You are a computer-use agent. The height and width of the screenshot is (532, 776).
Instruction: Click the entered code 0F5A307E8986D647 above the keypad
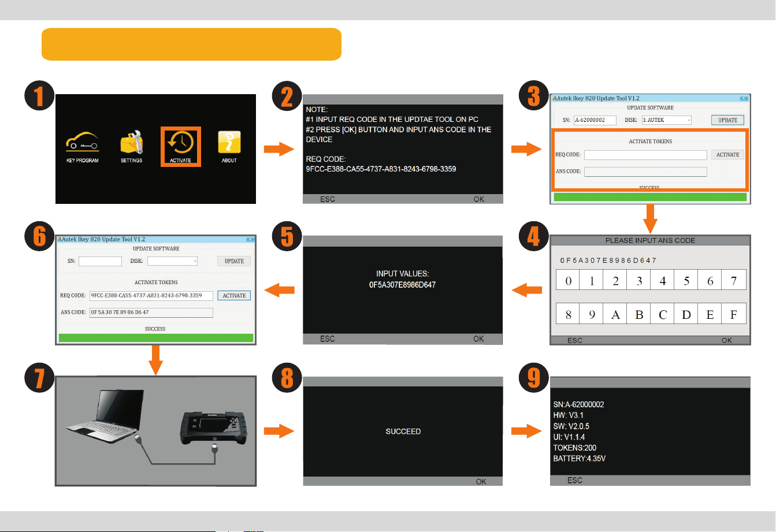pyautogui.click(x=608, y=261)
